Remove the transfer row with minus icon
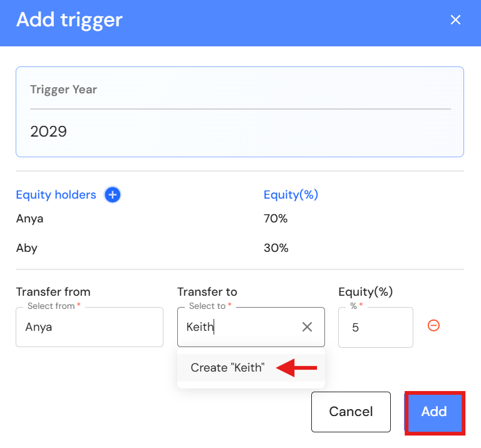Image resolution: width=481 pixels, height=448 pixels. coord(433,326)
